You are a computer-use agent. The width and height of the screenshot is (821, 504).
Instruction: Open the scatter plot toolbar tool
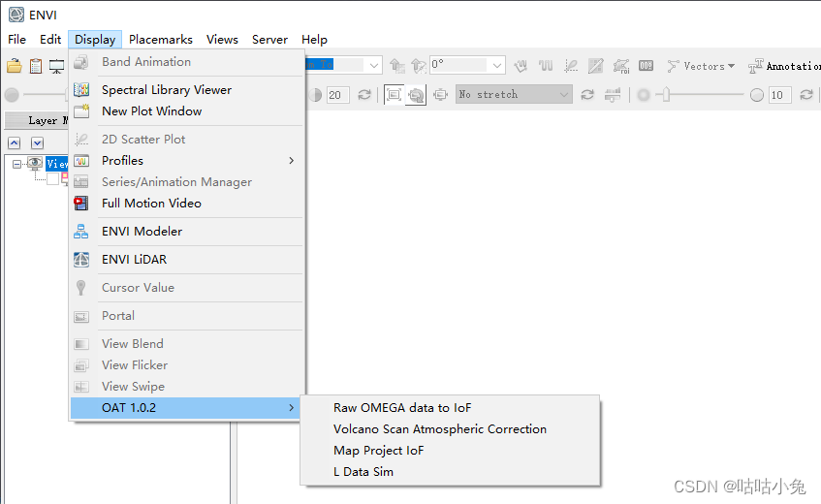point(571,66)
